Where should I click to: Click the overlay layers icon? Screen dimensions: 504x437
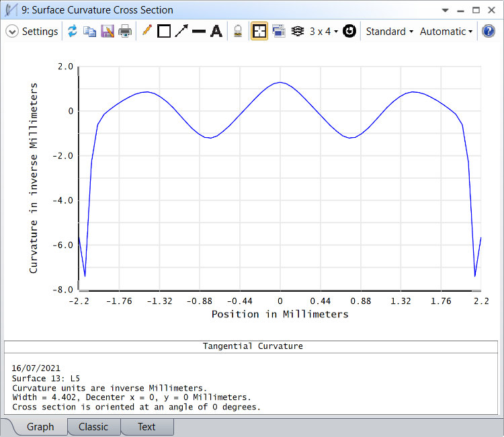(x=298, y=31)
